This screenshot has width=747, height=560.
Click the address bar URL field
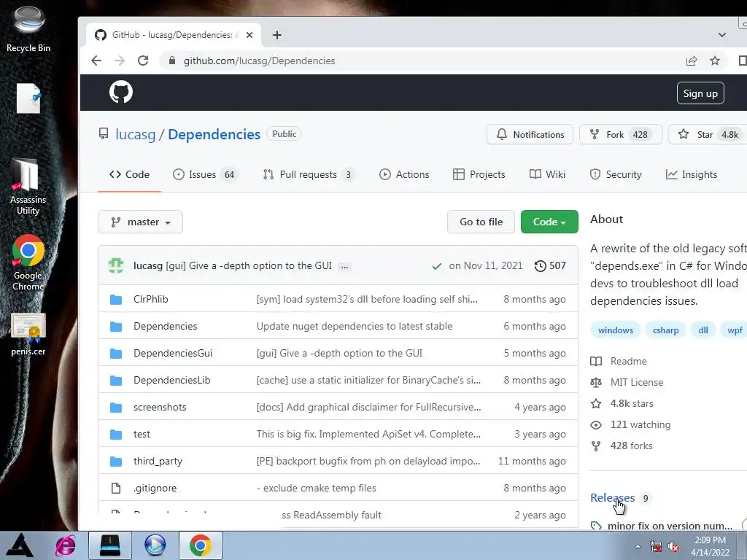pos(419,61)
